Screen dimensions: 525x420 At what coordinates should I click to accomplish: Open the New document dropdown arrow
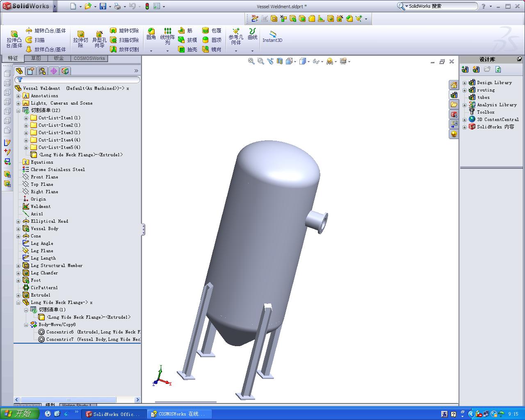(x=80, y=7)
